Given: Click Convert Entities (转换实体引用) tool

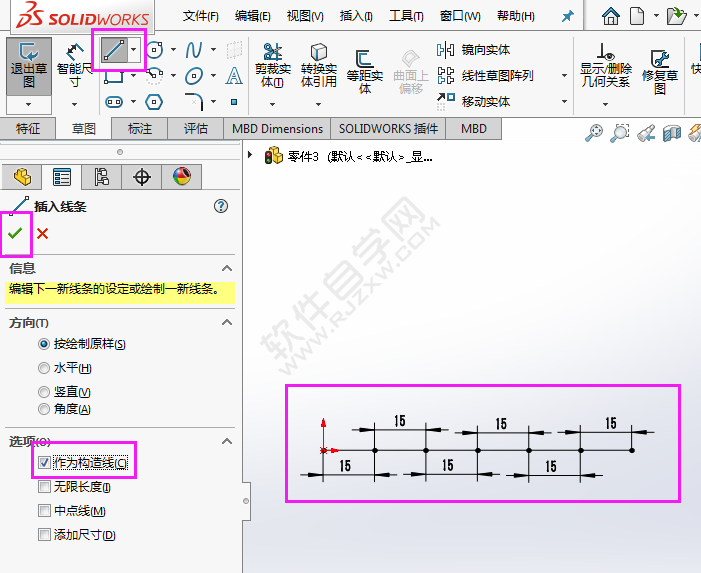Looking at the screenshot, I should (318, 66).
